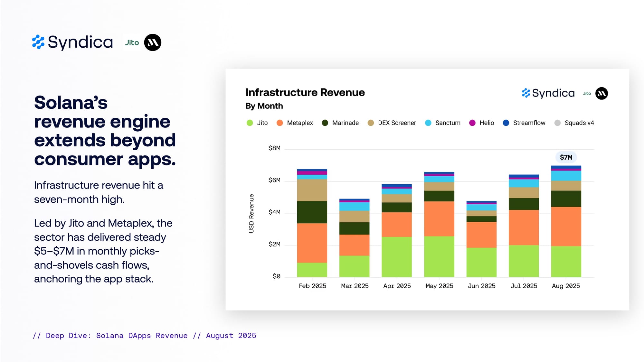Click the By Month subtitle

click(x=264, y=106)
